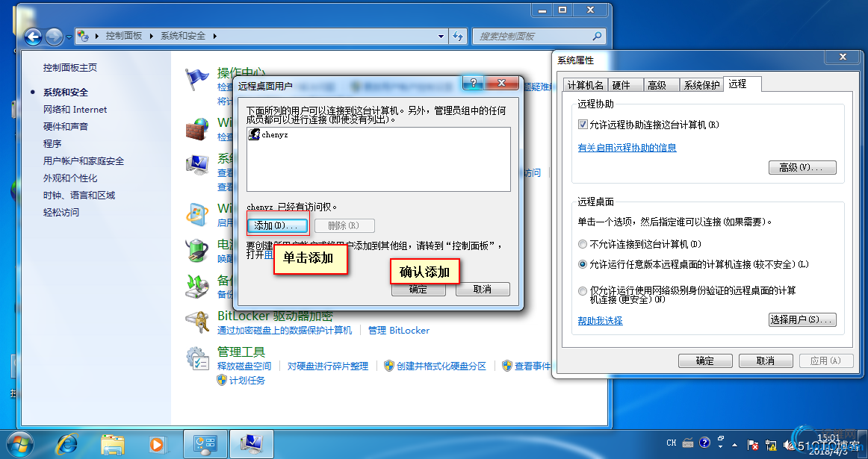Click the 管理工具 gear icon
868x459 pixels.
tap(196, 357)
